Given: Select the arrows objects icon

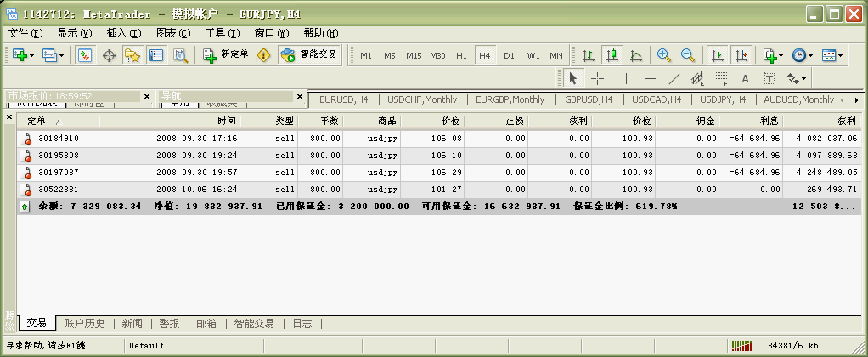Looking at the screenshot, I should (792, 78).
